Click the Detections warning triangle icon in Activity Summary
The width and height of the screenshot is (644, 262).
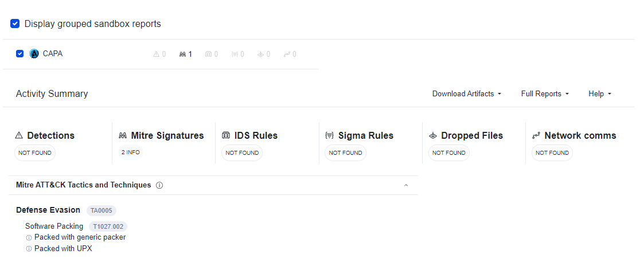[x=19, y=136]
